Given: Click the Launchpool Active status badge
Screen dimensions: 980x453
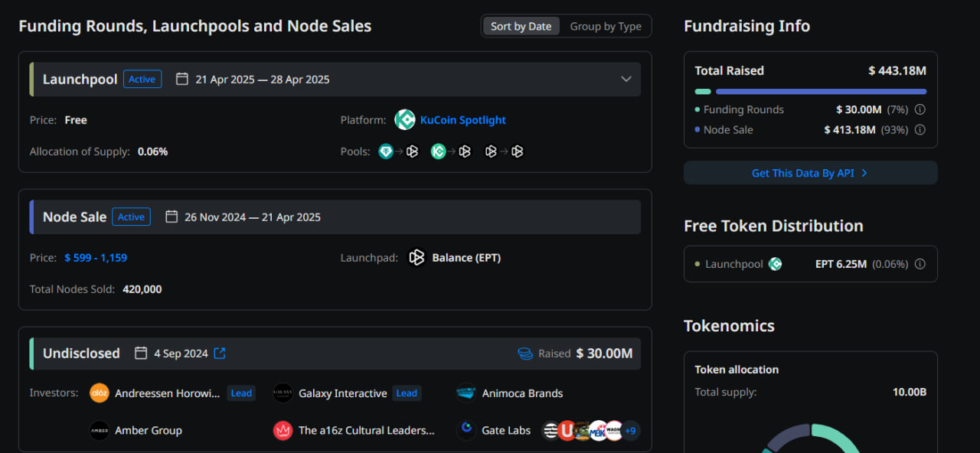Looking at the screenshot, I should pos(142,79).
